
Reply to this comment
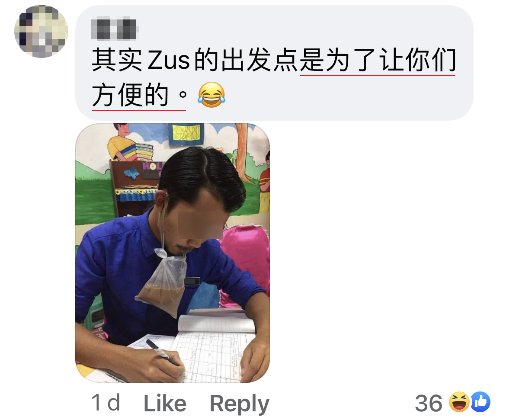click(240, 404)
